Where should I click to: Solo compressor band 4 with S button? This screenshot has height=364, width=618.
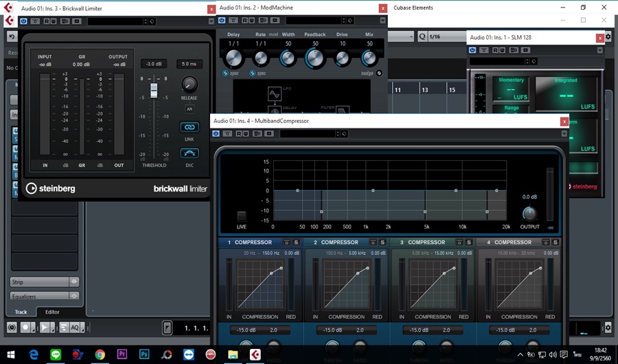pos(556,242)
